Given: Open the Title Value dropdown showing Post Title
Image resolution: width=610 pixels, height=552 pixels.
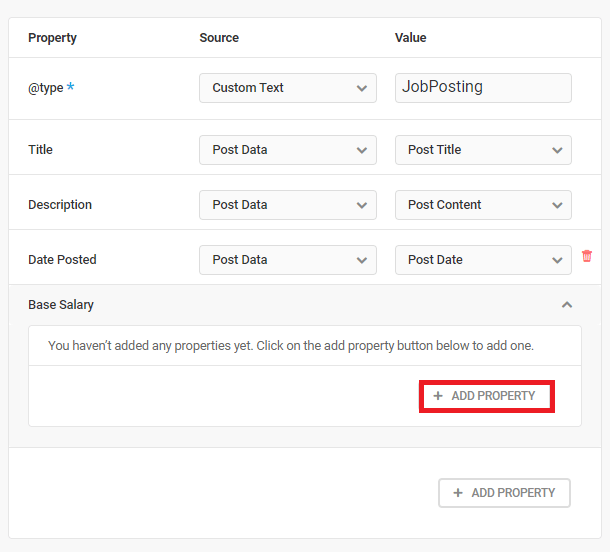Looking at the screenshot, I should 483,150.
